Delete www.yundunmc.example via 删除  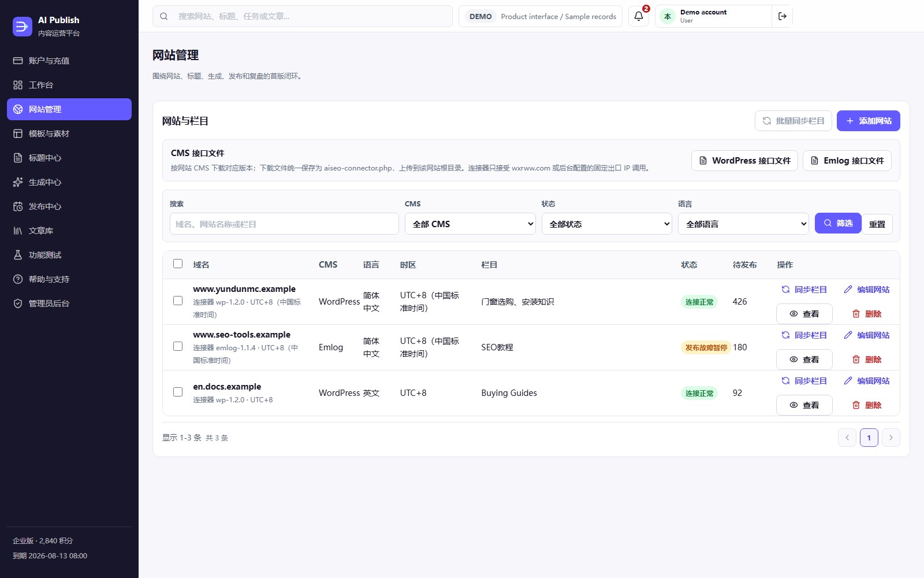[x=867, y=314]
